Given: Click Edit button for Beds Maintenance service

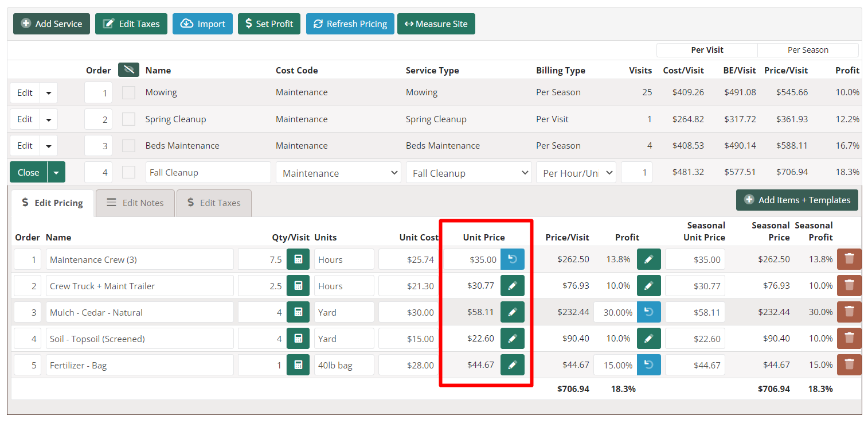Looking at the screenshot, I should coord(25,146).
